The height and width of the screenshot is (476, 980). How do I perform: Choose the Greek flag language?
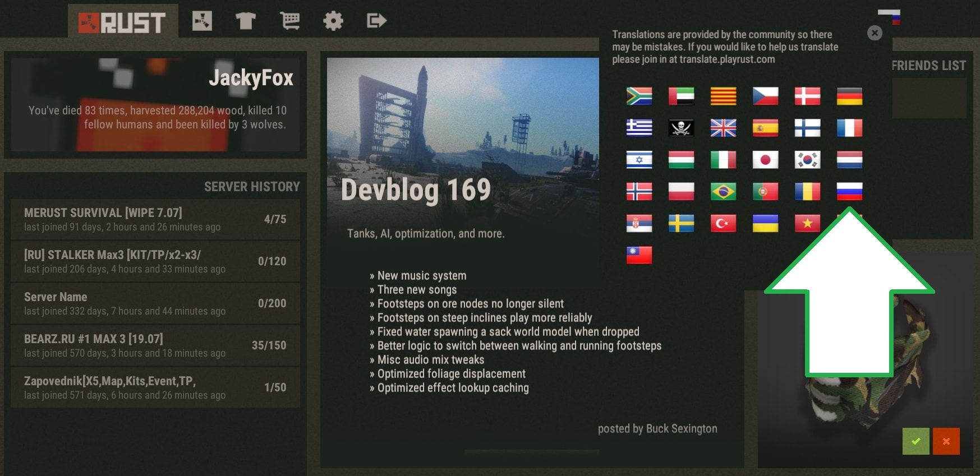tap(639, 128)
